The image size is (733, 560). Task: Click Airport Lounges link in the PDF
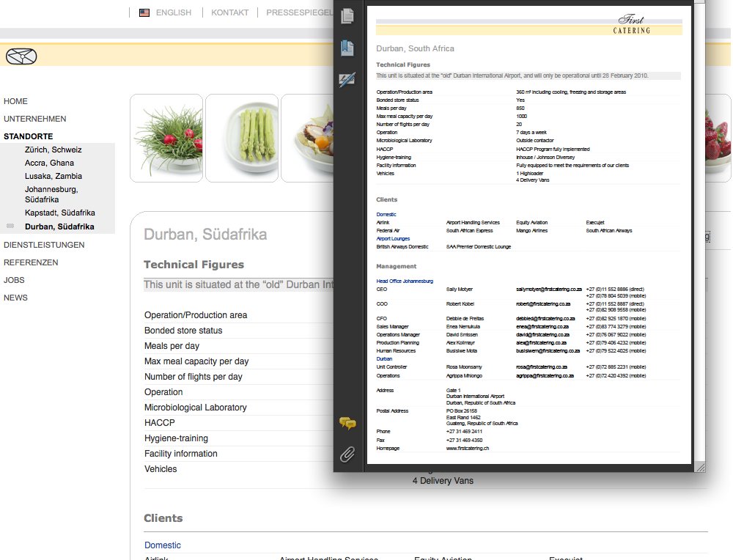(x=393, y=238)
